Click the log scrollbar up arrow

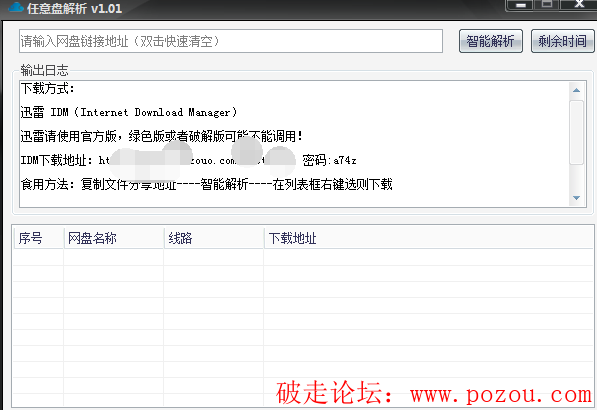pyautogui.click(x=576, y=90)
